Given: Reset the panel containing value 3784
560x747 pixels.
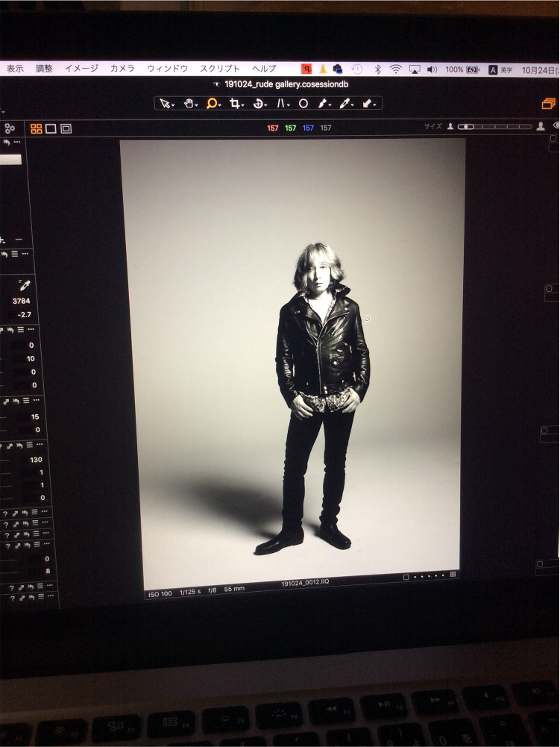Looking at the screenshot, I should 4,254.
